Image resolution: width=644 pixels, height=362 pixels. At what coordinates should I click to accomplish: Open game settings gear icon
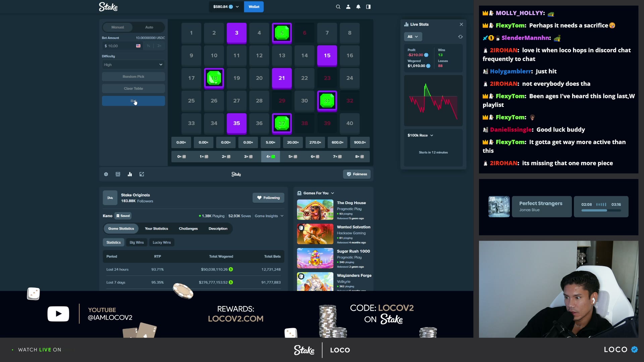[106, 174]
